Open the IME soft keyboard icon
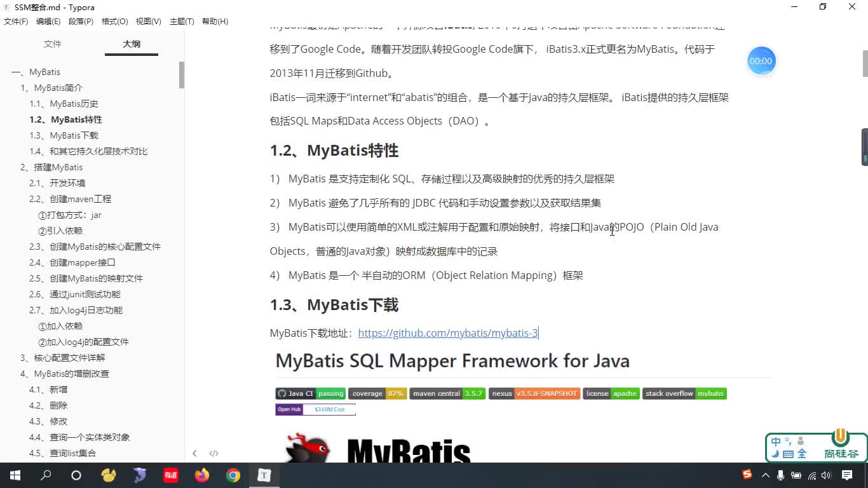 pos(788,454)
